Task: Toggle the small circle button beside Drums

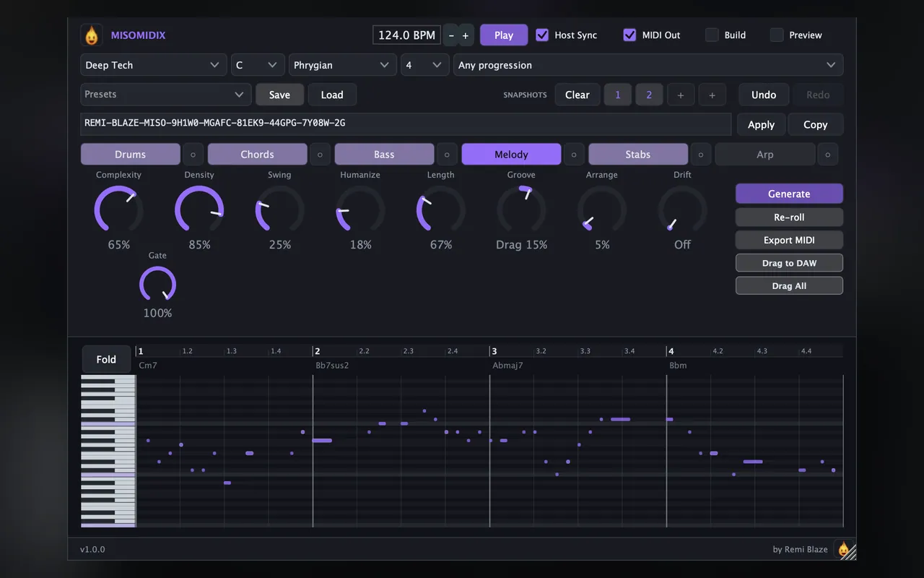Action: coord(193,155)
